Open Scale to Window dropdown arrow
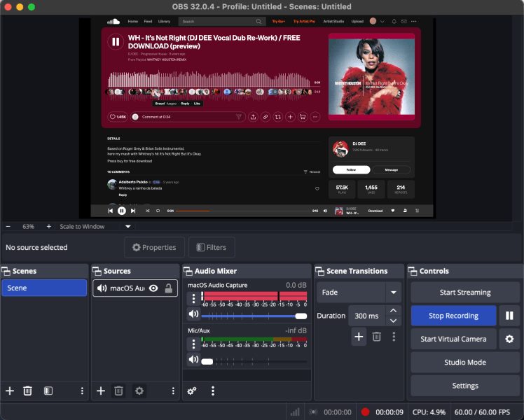The height and width of the screenshot is (420, 524). click(x=127, y=226)
